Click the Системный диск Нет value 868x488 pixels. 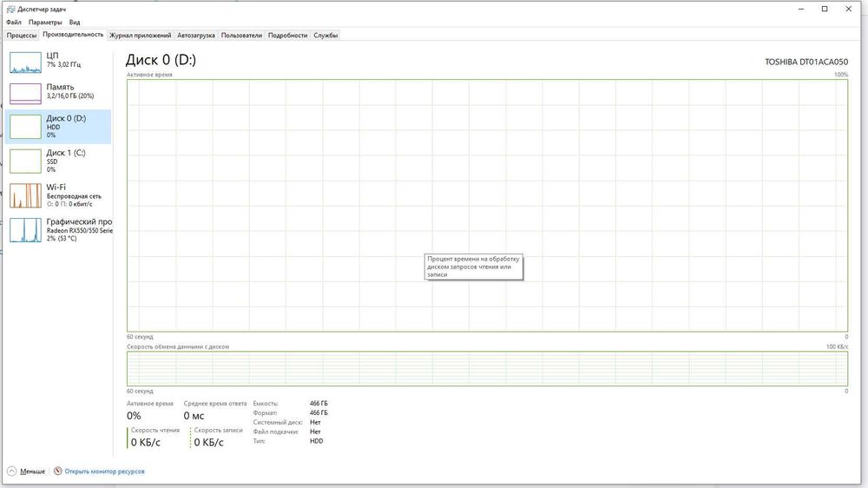pyautogui.click(x=315, y=422)
